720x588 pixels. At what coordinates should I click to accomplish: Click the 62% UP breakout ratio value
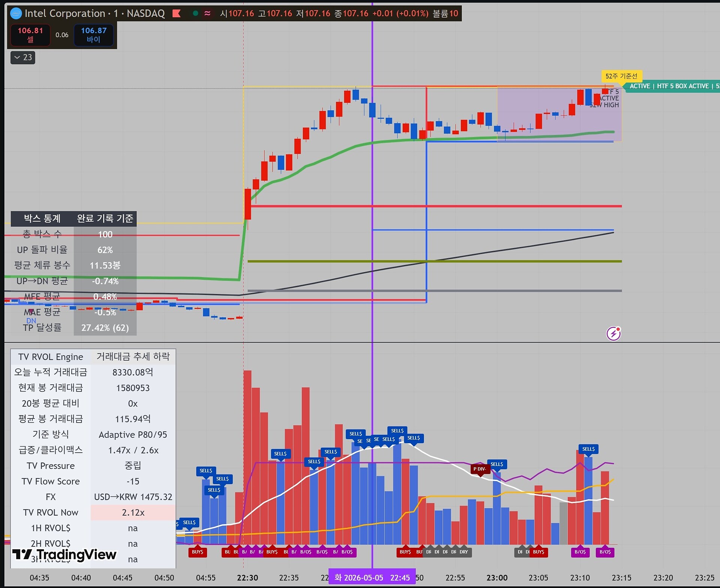pos(105,250)
